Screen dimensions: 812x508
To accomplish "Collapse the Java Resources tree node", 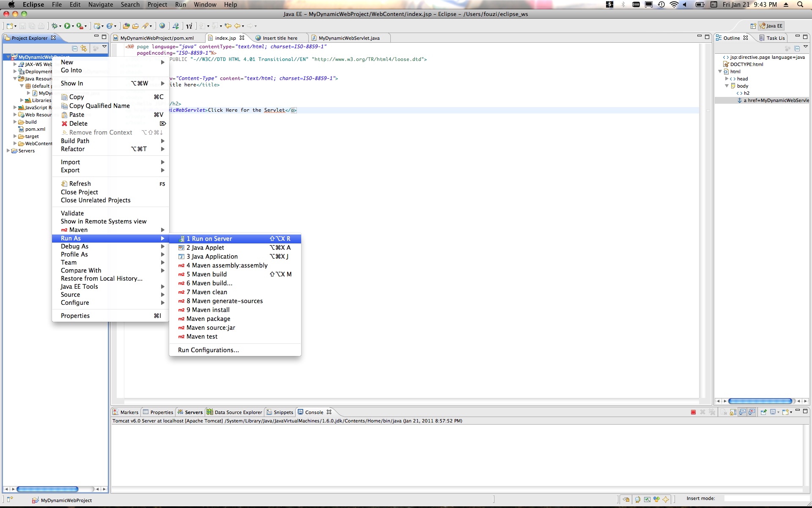I will click(x=15, y=79).
